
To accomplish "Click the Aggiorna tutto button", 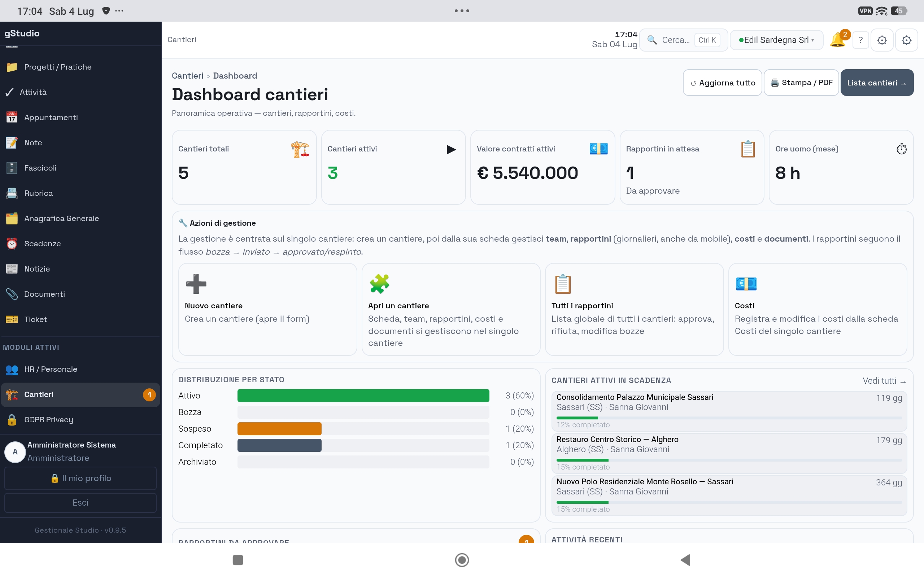I will pos(722,83).
